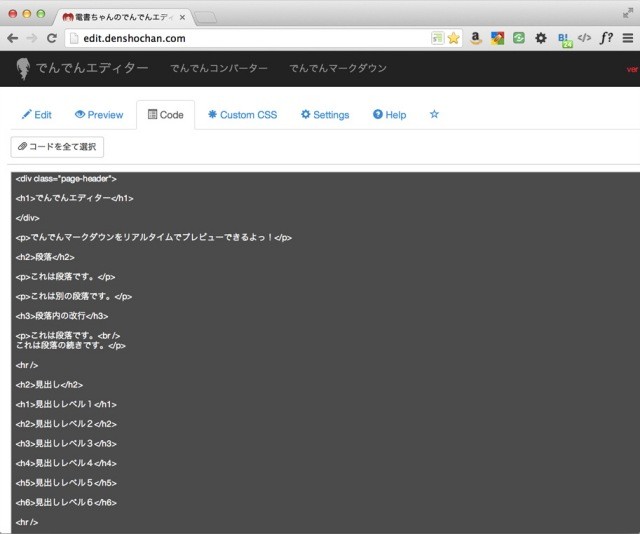This screenshot has width=640, height=534.
Task: Click the star tab icon after Help
Action: 434,114
